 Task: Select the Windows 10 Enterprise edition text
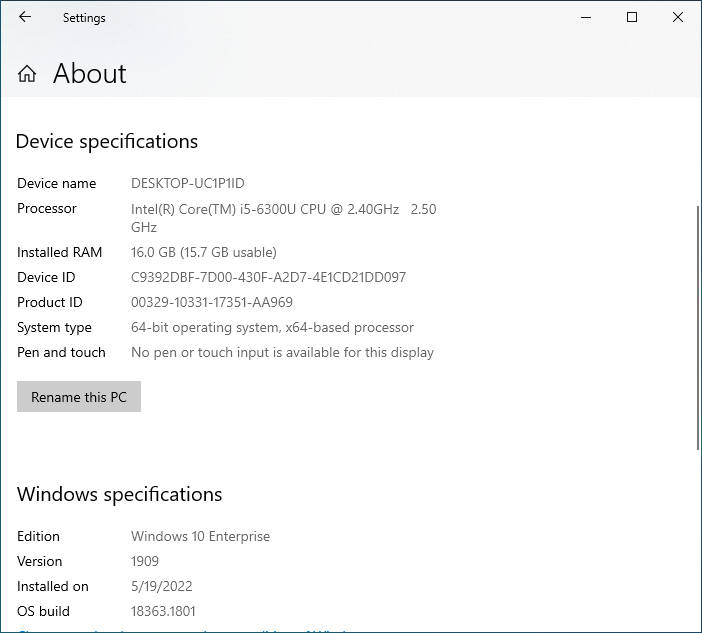coord(200,536)
